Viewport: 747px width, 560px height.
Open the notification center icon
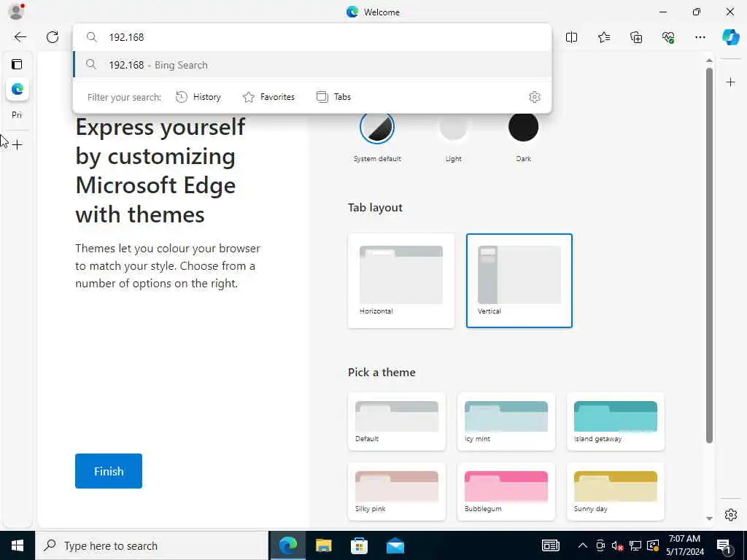tap(724, 545)
